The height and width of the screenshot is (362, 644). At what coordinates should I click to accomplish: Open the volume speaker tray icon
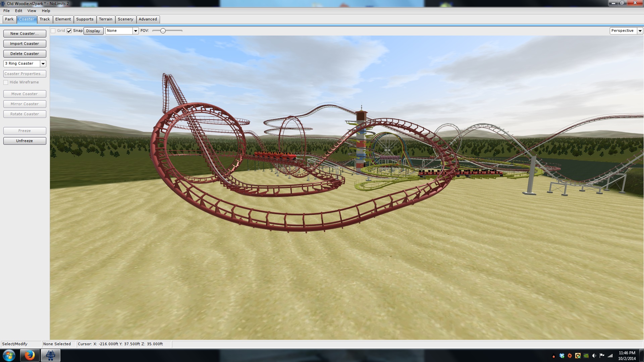594,356
